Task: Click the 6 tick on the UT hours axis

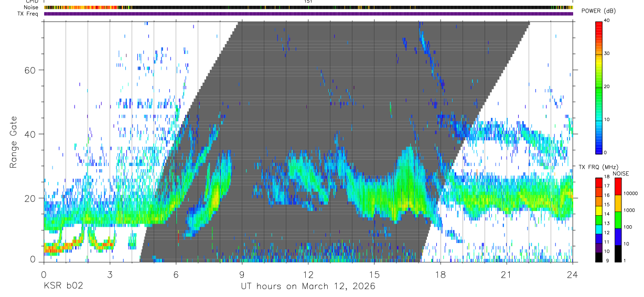Action: (x=176, y=274)
